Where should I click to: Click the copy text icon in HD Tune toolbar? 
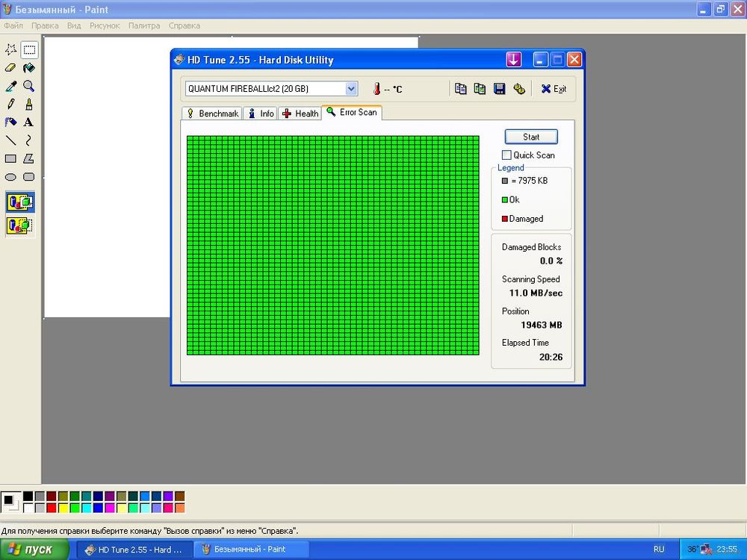point(461,89)
